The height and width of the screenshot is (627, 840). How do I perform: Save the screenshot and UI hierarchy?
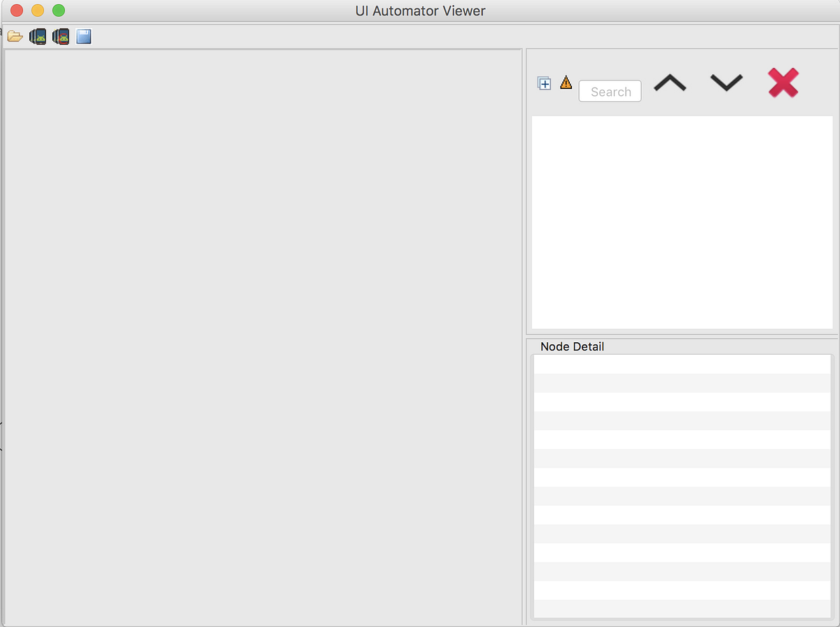click(83, 36)
